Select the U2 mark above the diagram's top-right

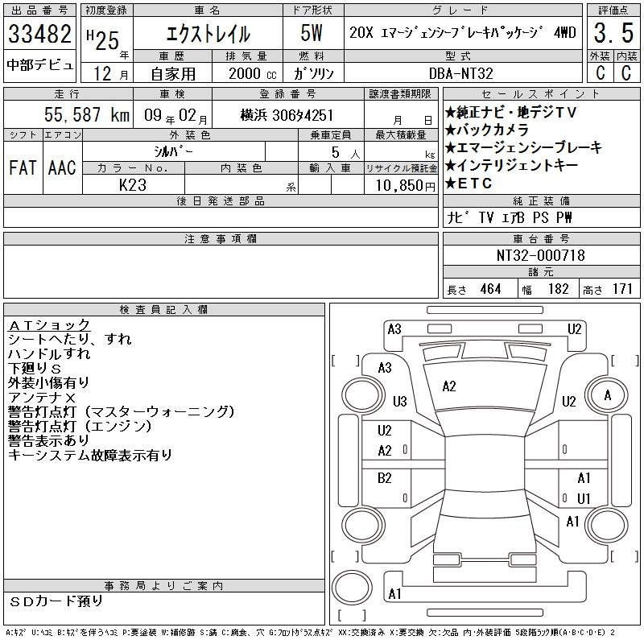(x=574, y=329)
